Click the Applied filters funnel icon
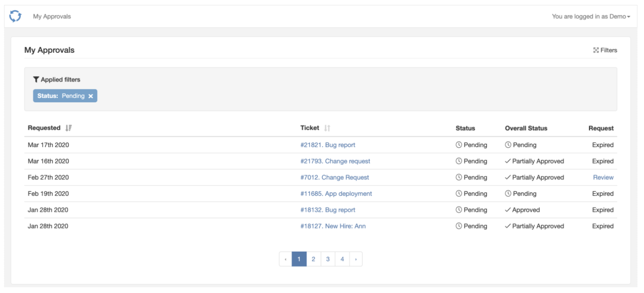644x293 pixels. (36, 79)
